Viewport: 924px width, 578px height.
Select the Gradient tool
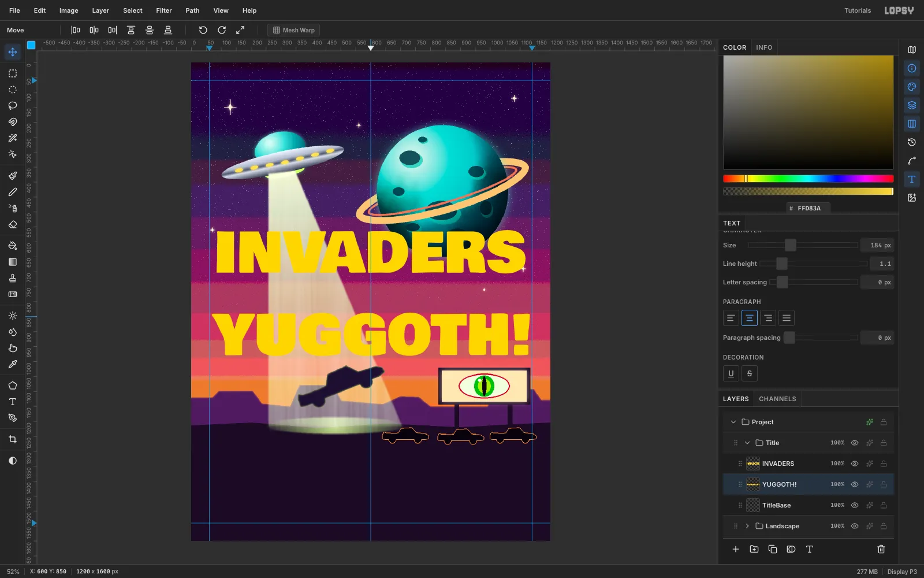click(x=13, y=262)
